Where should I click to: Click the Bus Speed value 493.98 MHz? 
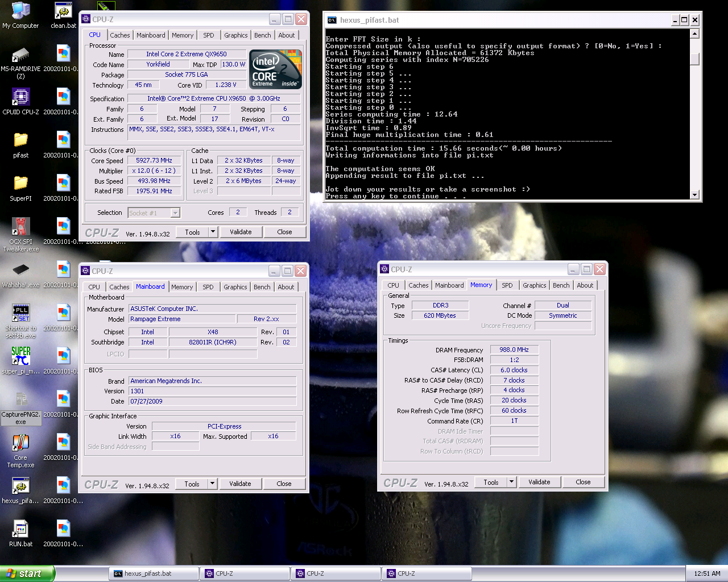tap(154, 181)
